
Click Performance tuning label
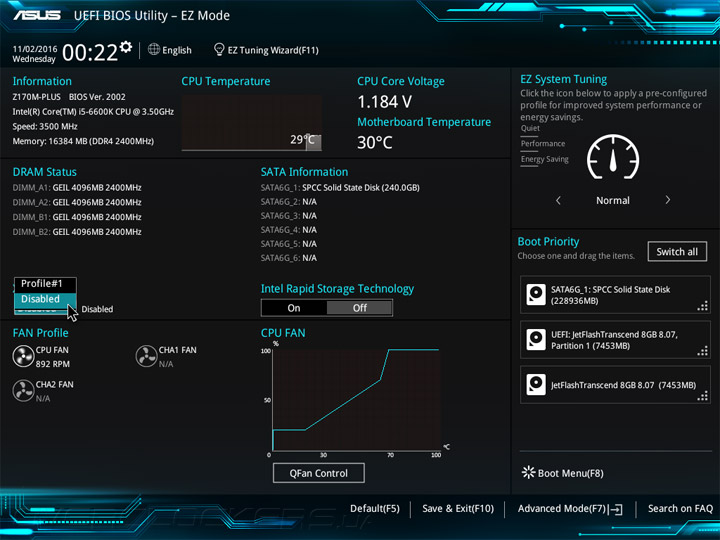(543, 144)
